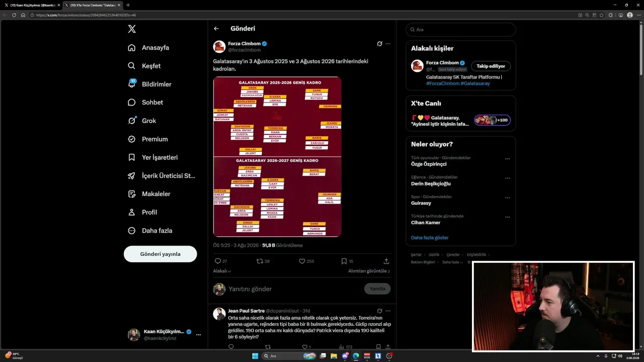Click Alıntıları görüntüle link
The image size is (644, 362).
click(369, 271)
